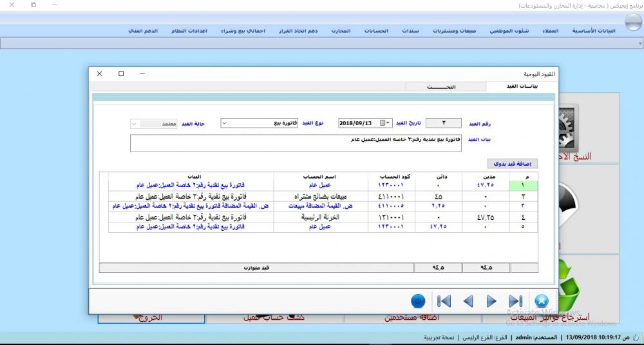Jump to the last journal entry
This screenshot has height=345, width=644.
pos(515,301)
